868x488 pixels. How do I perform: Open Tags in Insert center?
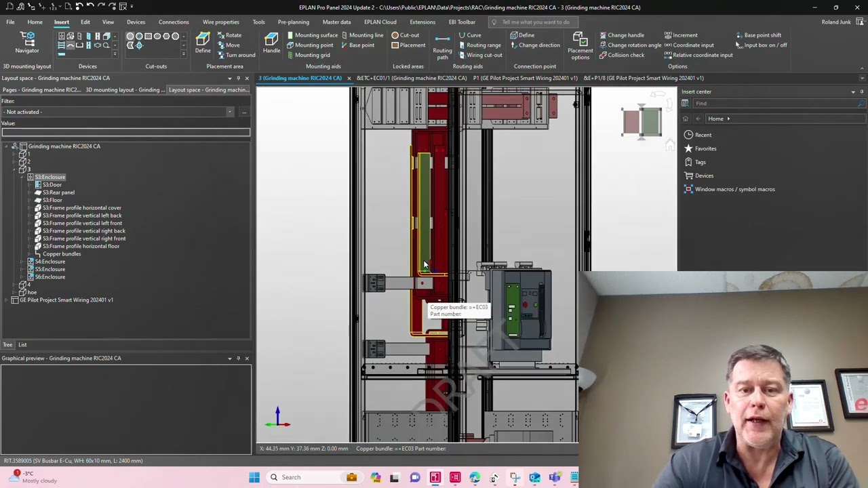point(695,162)
